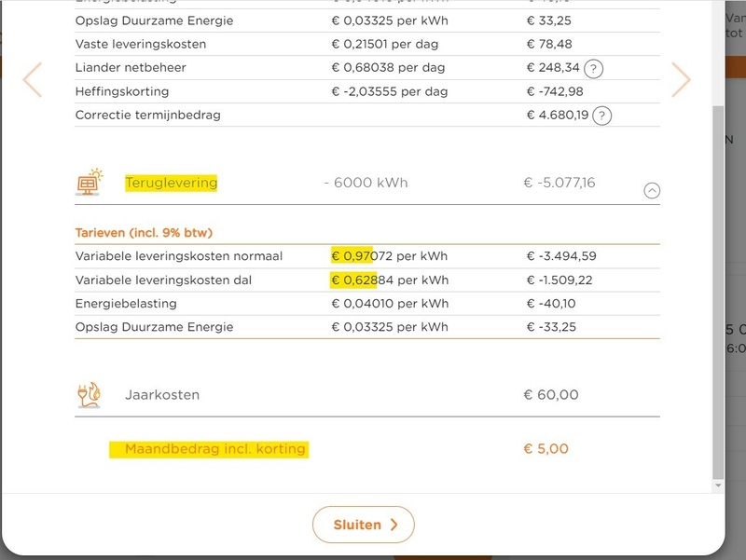Open help icon beside Liander netbeheer amount

click(593, 68)
